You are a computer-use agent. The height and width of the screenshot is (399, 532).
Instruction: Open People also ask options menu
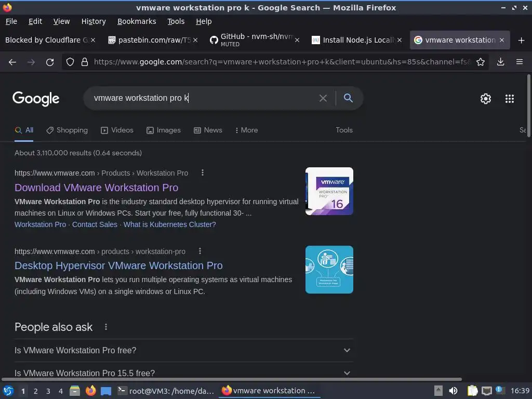point(106,327)
